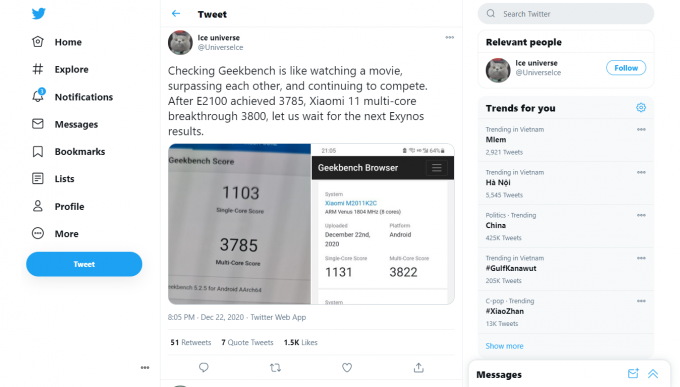Open the tweet's more options menu
The image size is (680, 387).
[x=450, y=37]
